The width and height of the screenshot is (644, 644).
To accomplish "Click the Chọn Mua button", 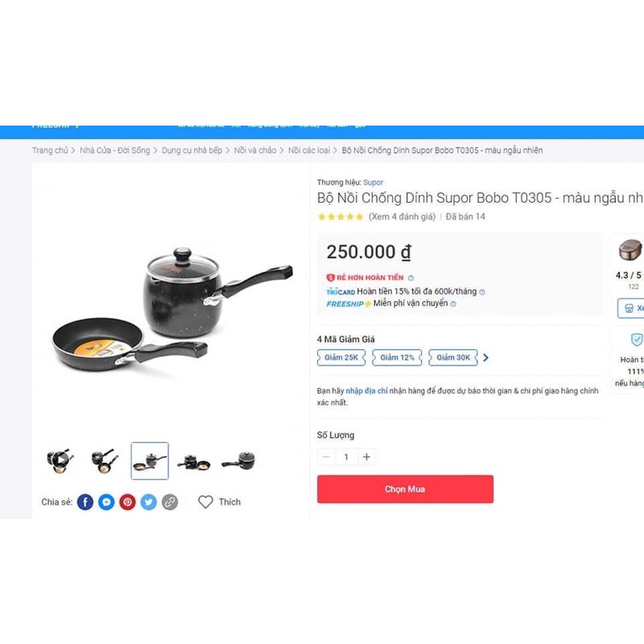I will coord(405,489).
